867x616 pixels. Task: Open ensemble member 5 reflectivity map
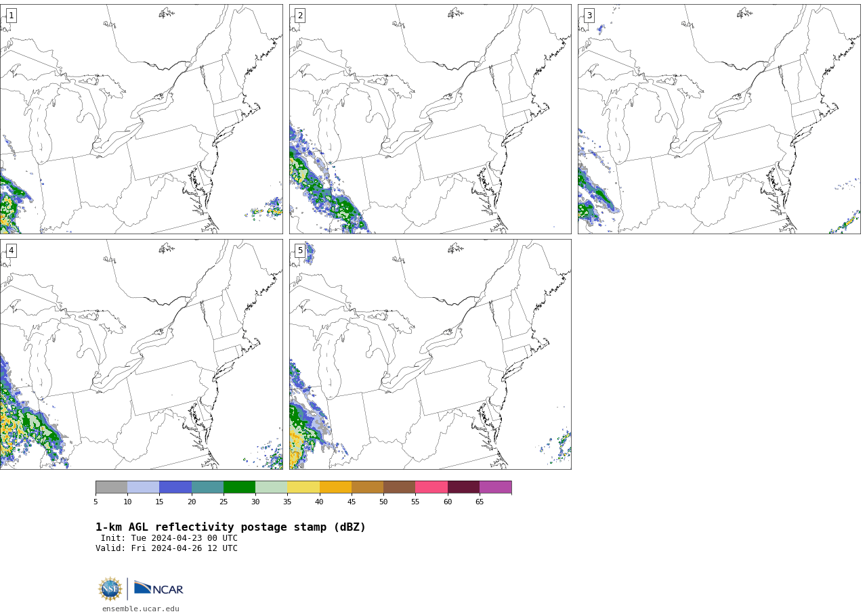click(430, 354)
